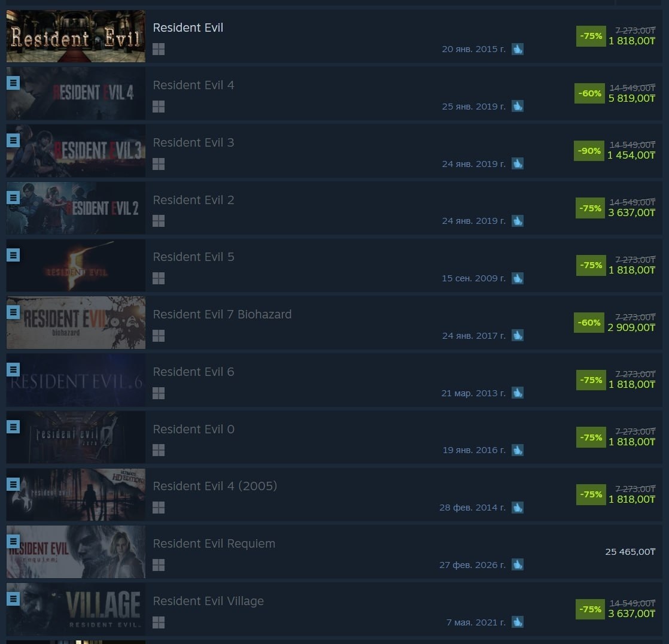669x644 pixels.
Task: Open the Resident Evil 6 capsule image
Action: [x=76, y=380]
